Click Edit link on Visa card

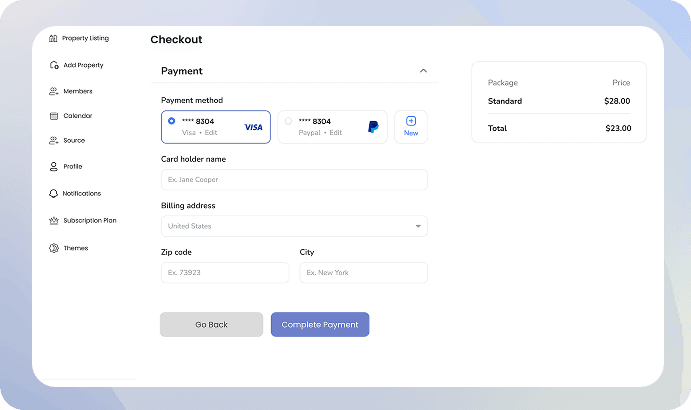[211, 133]
